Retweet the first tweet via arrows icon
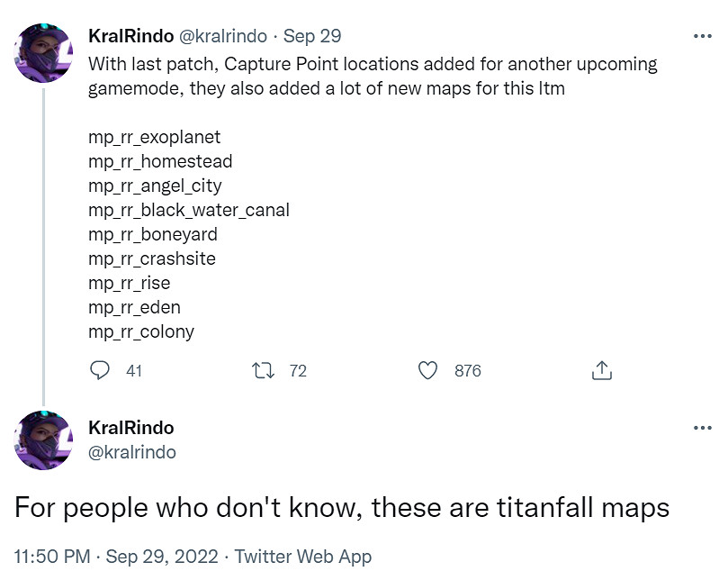The image size is (728, 571). click(265, 370)
